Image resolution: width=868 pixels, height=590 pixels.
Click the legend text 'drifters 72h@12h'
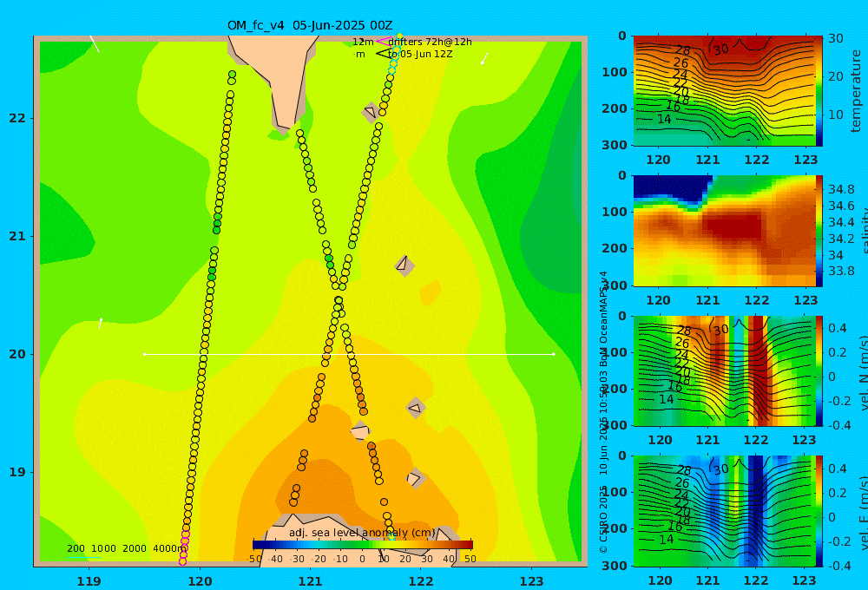pos(430,42)
